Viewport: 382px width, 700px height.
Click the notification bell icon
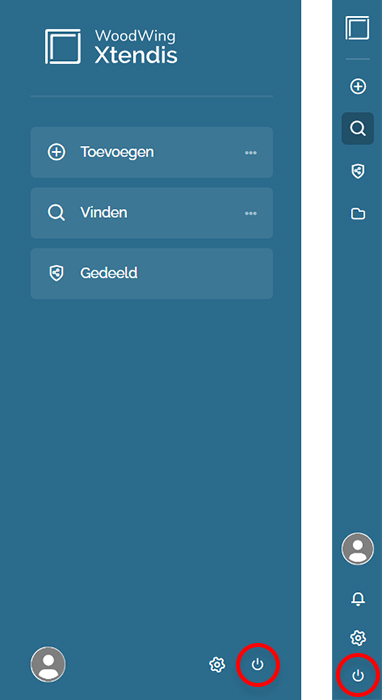(358, 599)
